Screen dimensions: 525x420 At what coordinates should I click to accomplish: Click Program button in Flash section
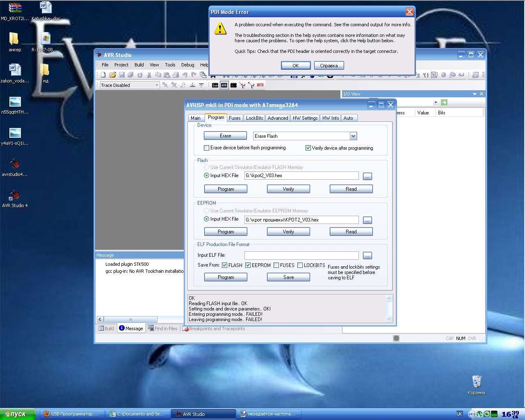point(226,189)
